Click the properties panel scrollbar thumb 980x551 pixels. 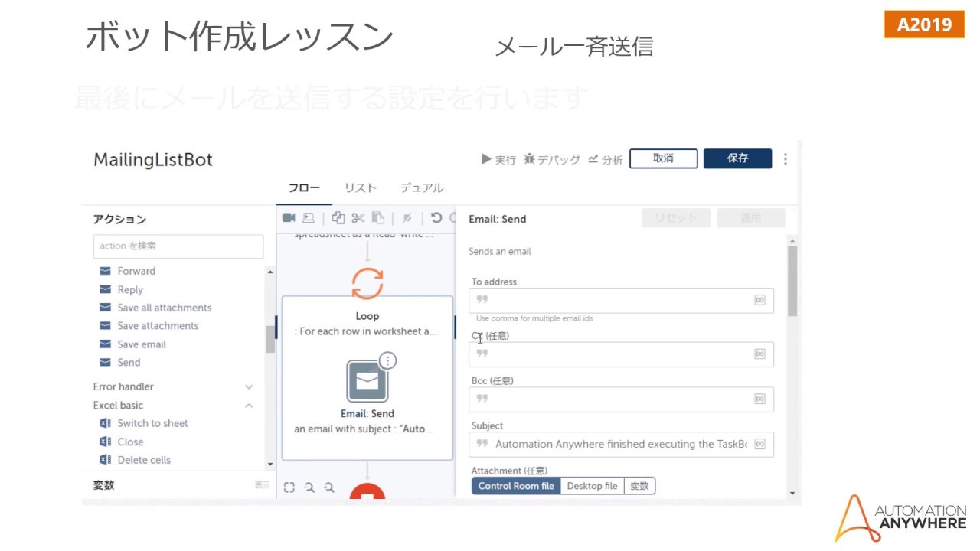(792, 280)
